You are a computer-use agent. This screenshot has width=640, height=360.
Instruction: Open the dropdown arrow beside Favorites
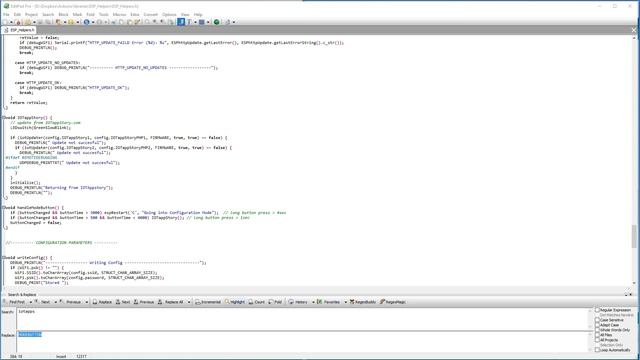pos(345,302)
